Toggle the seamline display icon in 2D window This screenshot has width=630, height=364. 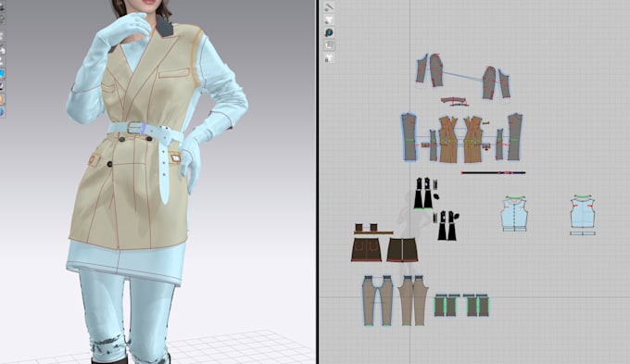[329, 6]
